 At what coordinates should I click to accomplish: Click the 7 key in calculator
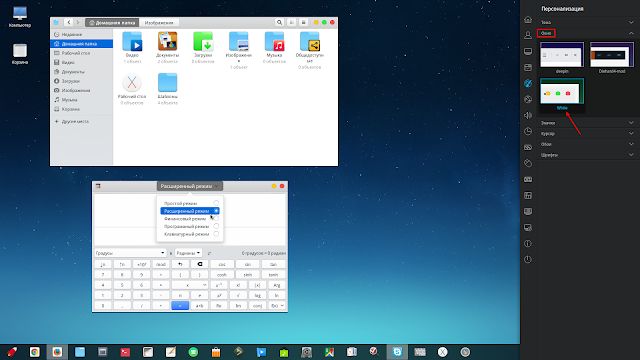(103, 275)
